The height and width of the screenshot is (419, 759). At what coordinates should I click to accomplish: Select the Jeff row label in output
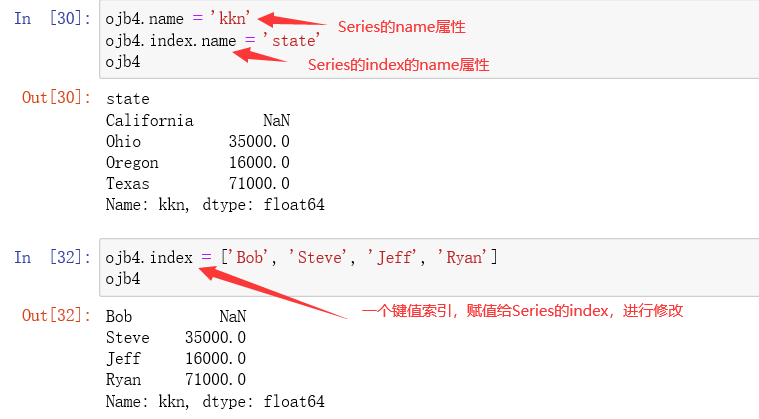tap(123, 359)
